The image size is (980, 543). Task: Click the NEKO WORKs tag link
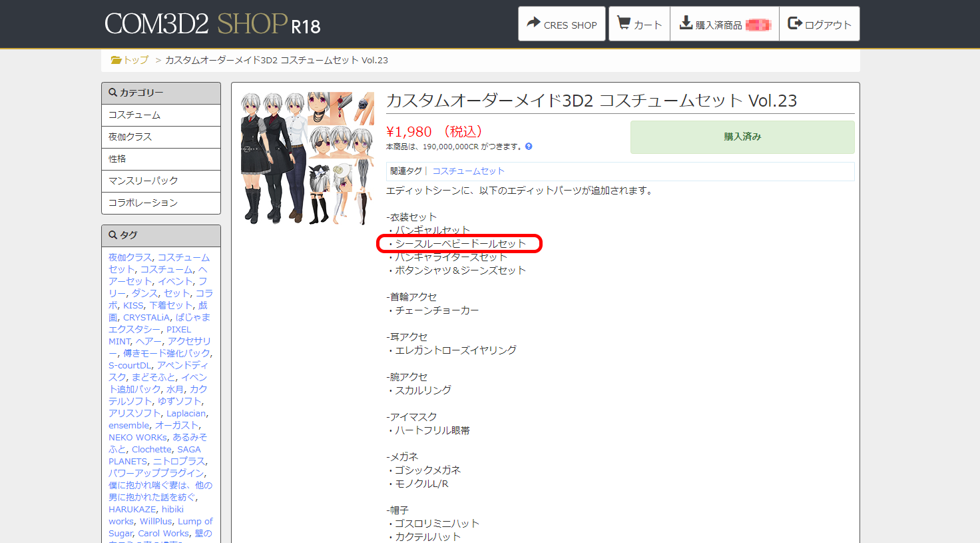click(138, 438)
